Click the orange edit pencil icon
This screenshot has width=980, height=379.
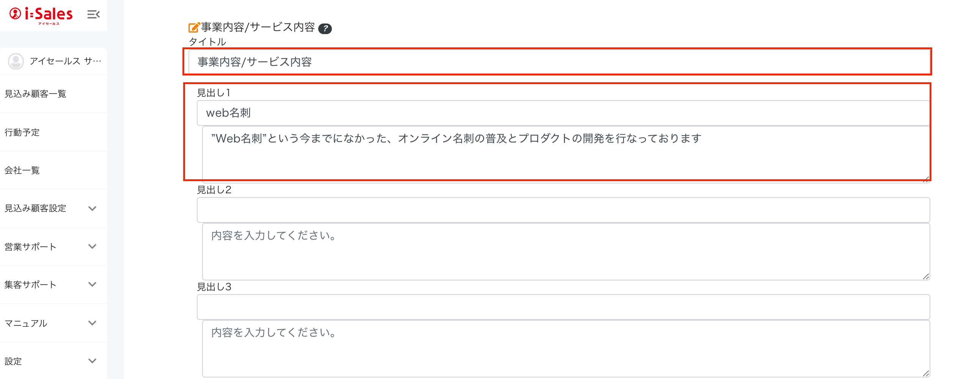[194, 27]
